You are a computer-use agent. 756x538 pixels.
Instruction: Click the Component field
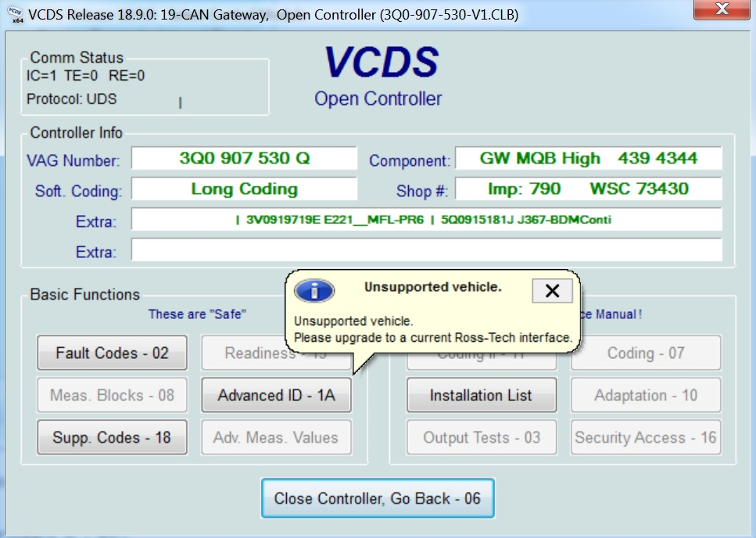pyautogui.click(x=588, y=158)
